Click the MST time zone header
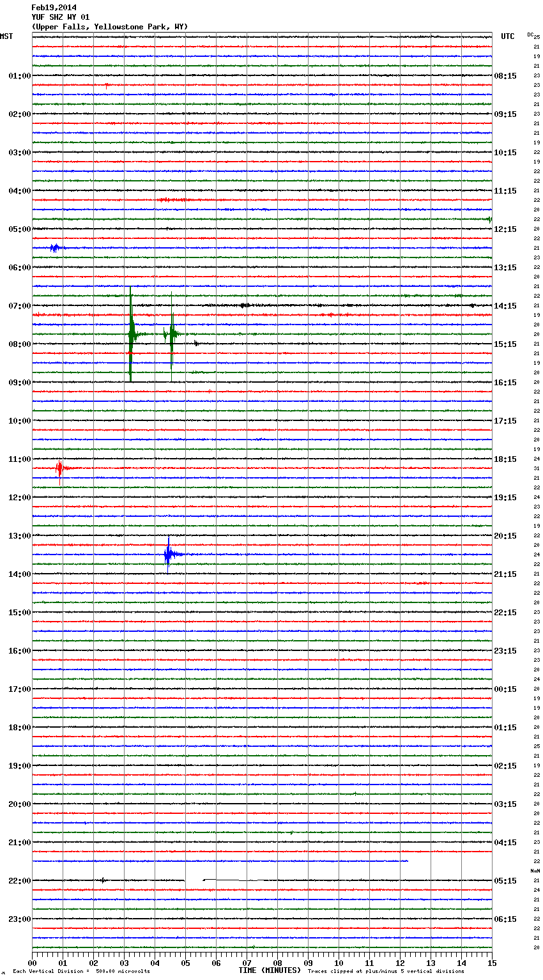The image size is (543, 980). (6, 36)
